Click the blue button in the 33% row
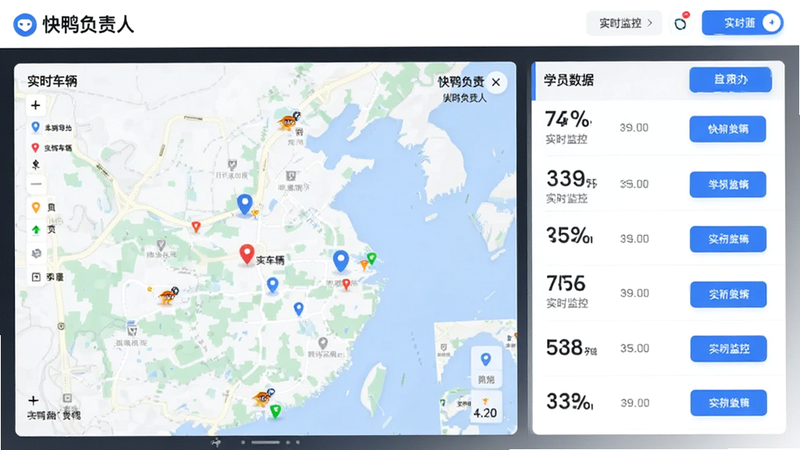This screenshot has height=450, width=800. (729, 403)
